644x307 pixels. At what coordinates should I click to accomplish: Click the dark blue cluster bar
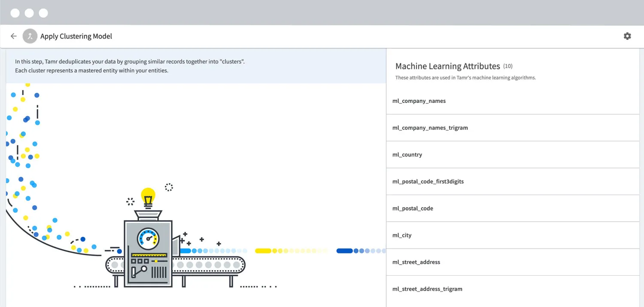(344, 251)
